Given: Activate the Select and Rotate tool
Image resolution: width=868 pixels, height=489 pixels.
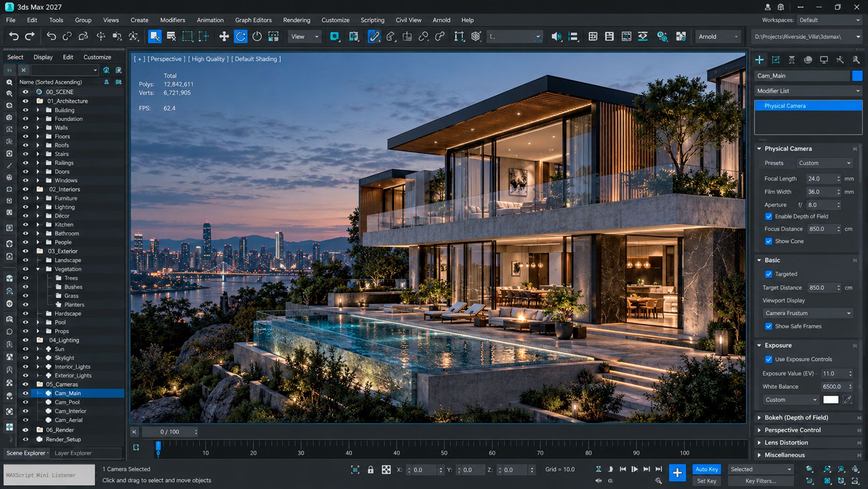Looking at the screenshot, I should [x=241, y=37].
